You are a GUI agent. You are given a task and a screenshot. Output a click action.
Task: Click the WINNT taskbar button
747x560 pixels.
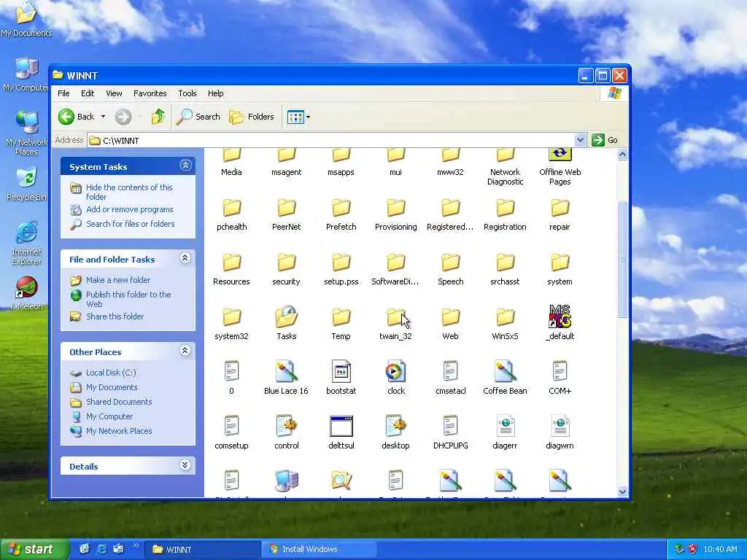point(203,550)
